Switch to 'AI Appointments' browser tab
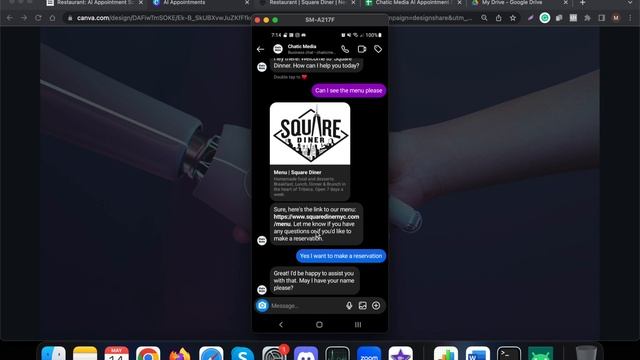The height and width of the screenshot is (360, 640). 200,3
